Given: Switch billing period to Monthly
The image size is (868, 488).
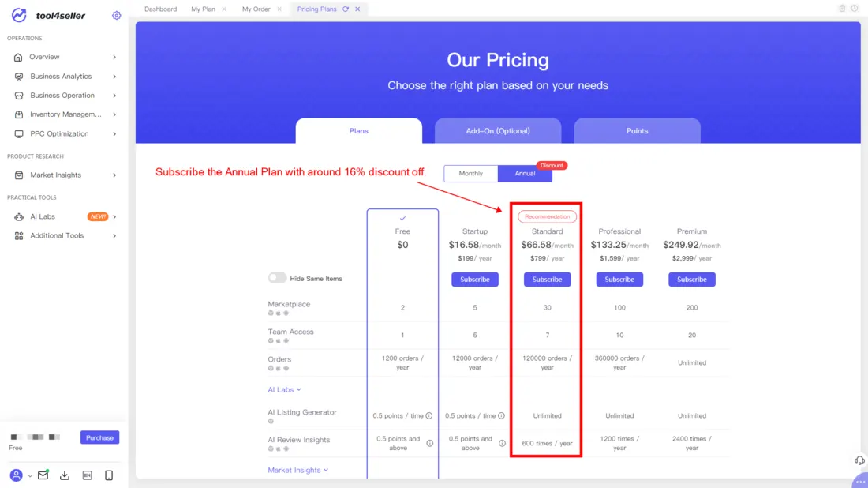Looking at the screenshot, I should (470, 173).
